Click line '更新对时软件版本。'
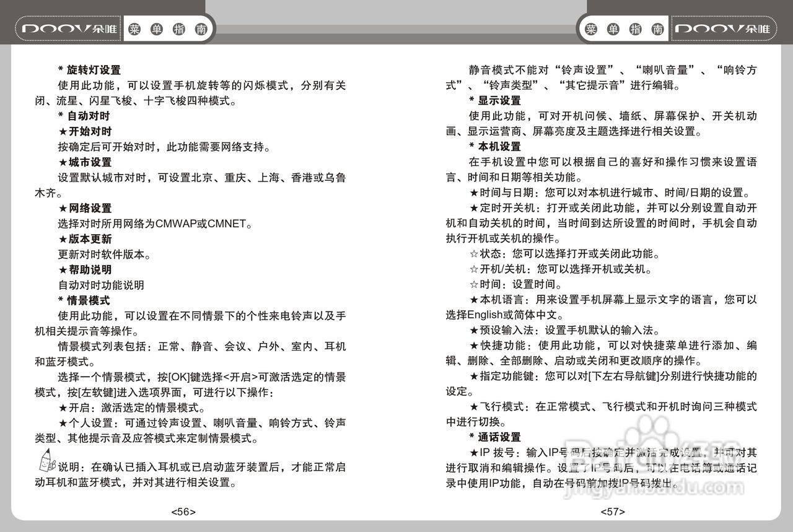 pyautogui.click(x=105, y=255)
